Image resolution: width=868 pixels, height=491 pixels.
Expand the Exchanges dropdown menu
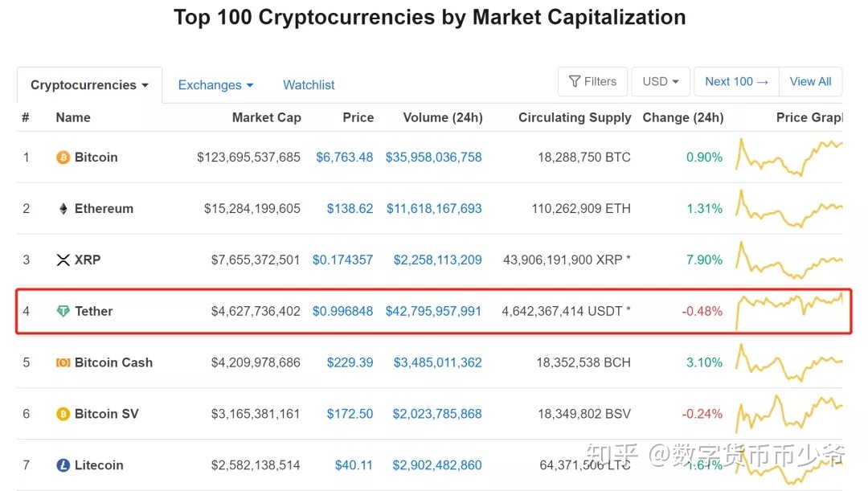[215, 85]
